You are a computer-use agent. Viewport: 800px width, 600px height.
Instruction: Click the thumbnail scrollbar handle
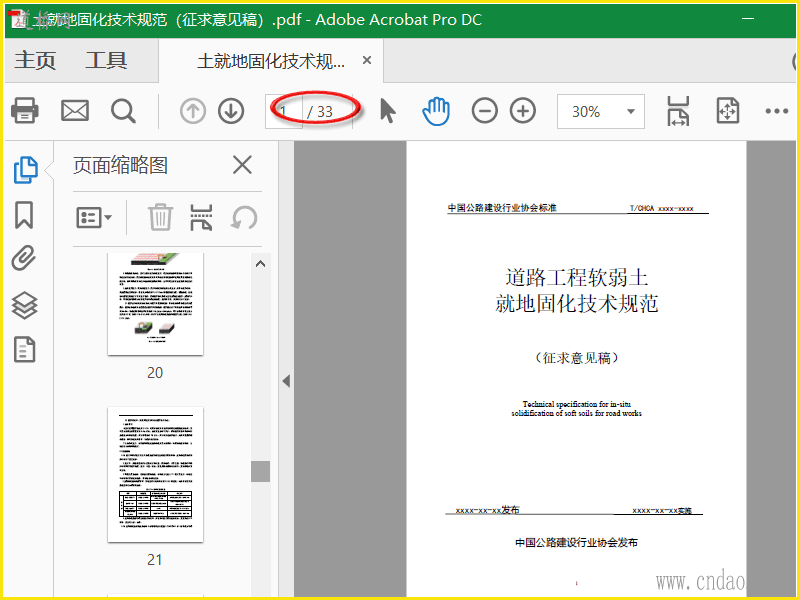point(260,471)
